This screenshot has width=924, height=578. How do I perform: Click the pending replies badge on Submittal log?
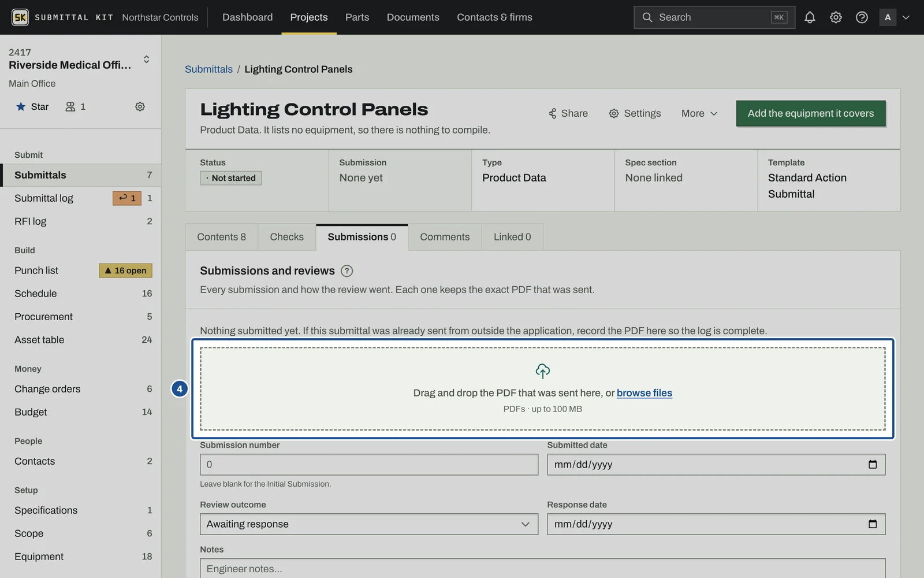[127, 198]
